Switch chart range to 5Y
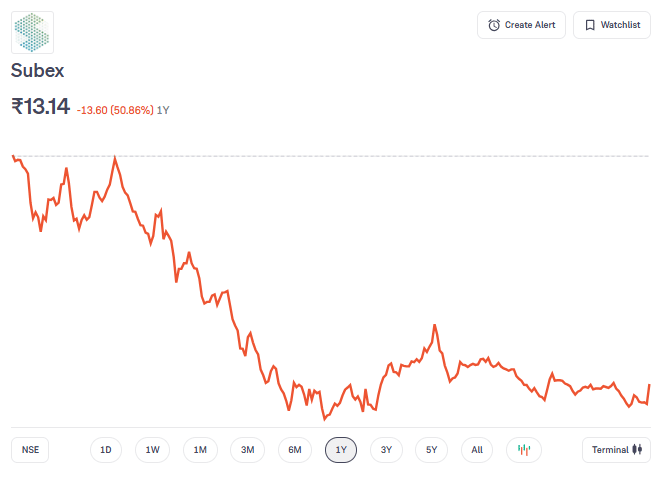The width and height of the screenshot is (669, 484). (x=432, y=450)
